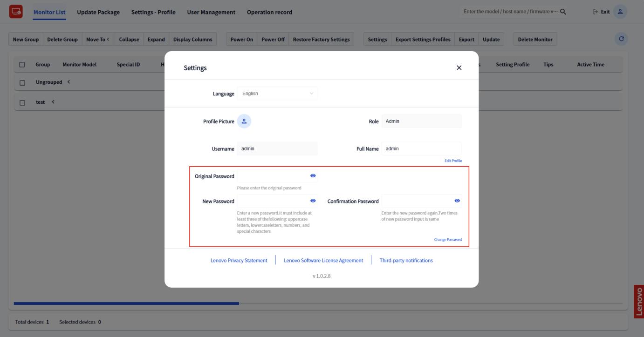Click the Profile Picture avatar icon

pyautogui.click(x=244, y=121)
